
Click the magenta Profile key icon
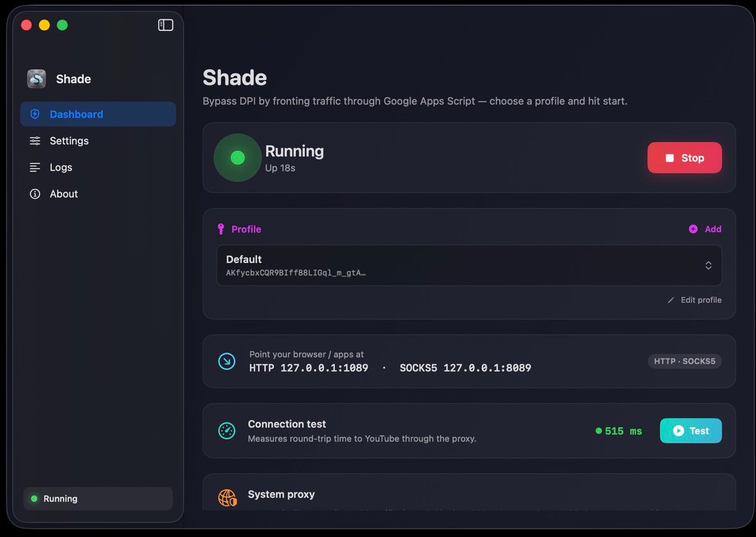tap(220, 229)
